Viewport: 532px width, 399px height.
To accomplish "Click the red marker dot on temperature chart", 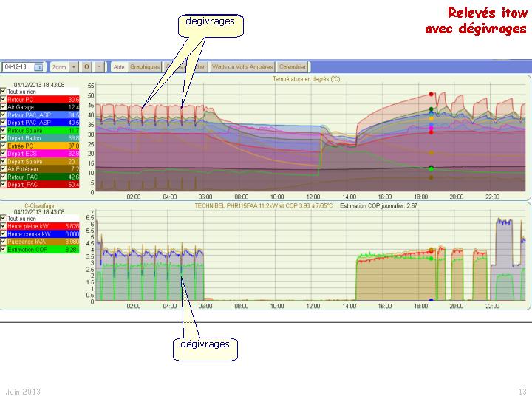I will (431, 94).
